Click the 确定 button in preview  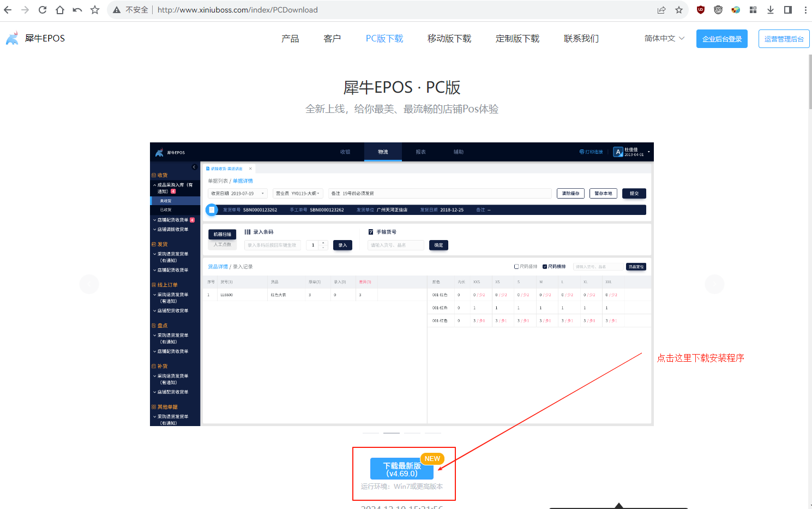438,245
